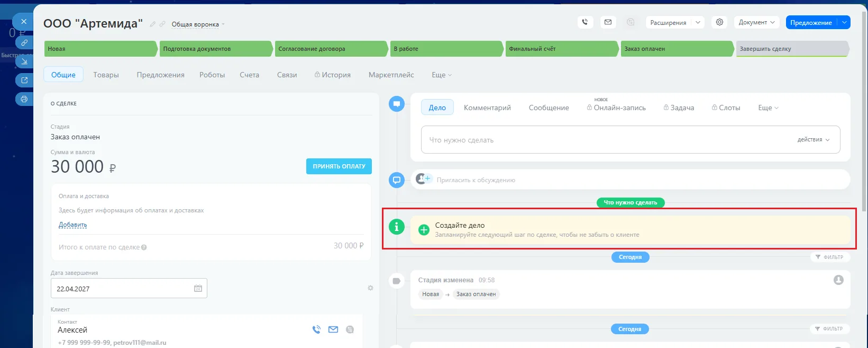
Task: Call contact Алексей via phone icon
Action: 316,329
